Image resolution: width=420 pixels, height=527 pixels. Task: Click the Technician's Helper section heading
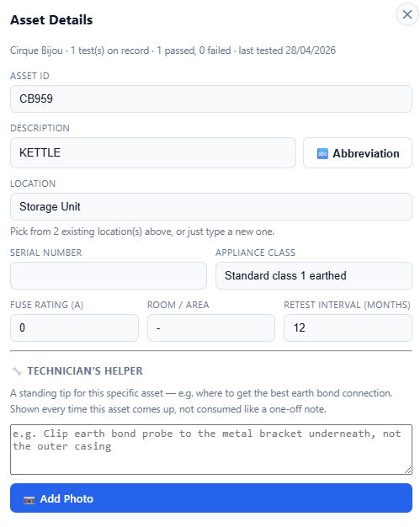[85, 370]
